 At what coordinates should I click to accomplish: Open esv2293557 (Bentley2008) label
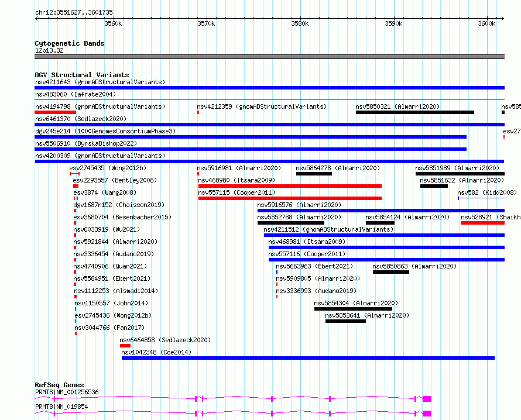[x=115, y=180]
